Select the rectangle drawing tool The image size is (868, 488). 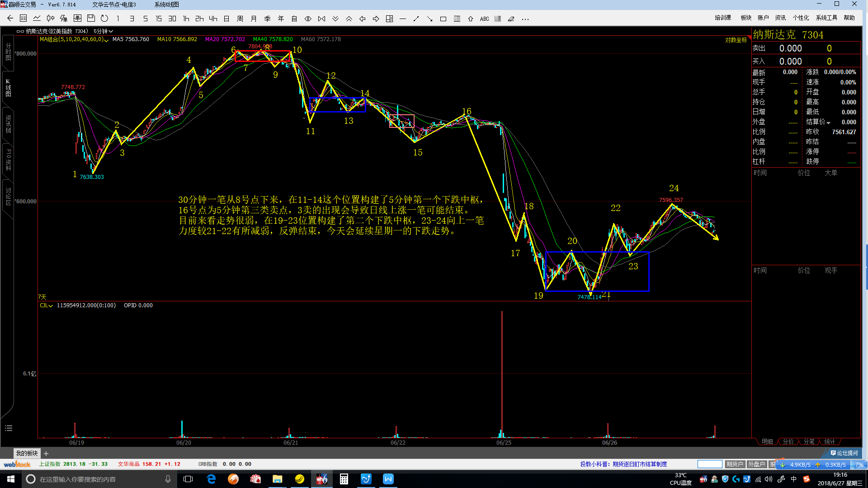point(443,19)
